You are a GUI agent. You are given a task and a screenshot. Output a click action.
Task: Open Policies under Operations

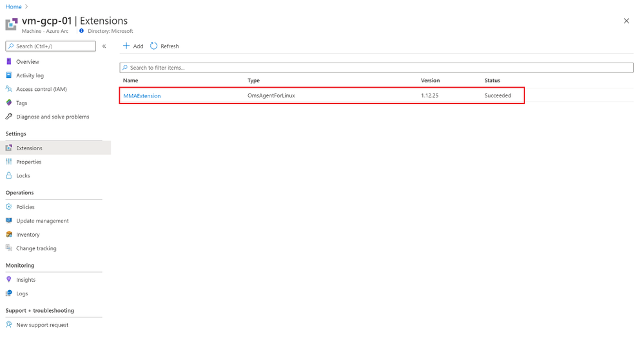tap(26, 207)
